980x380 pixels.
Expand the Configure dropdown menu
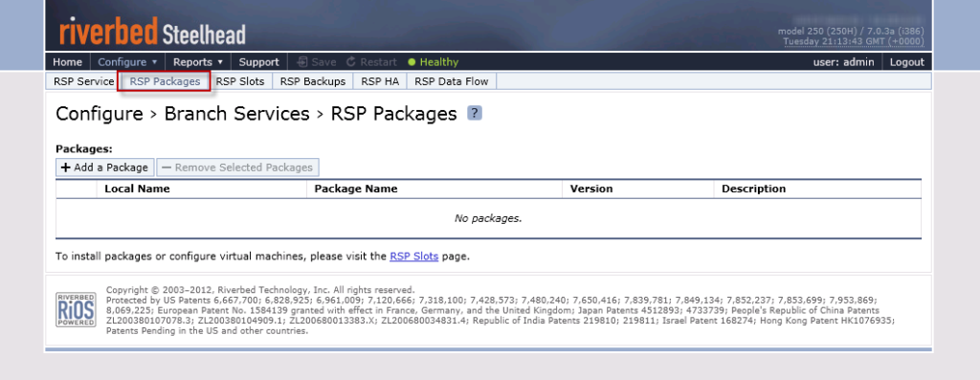[x=127, y=62]
